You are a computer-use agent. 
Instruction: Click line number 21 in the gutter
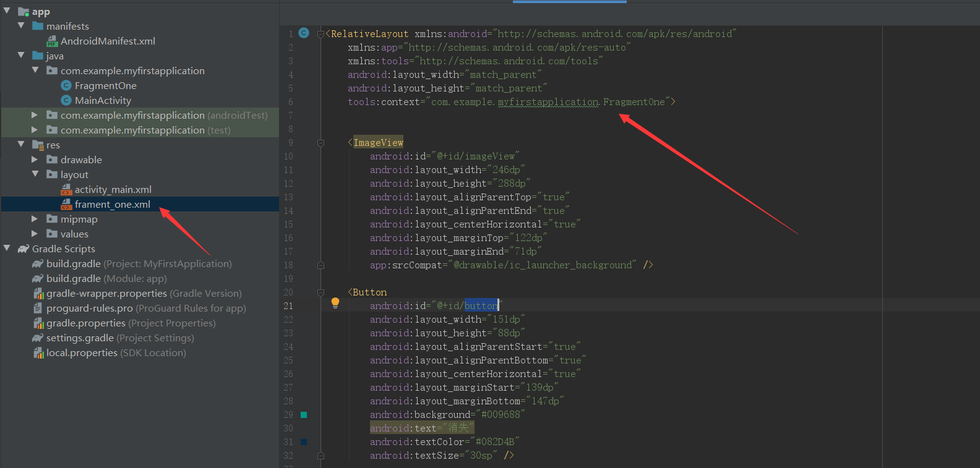288,306
